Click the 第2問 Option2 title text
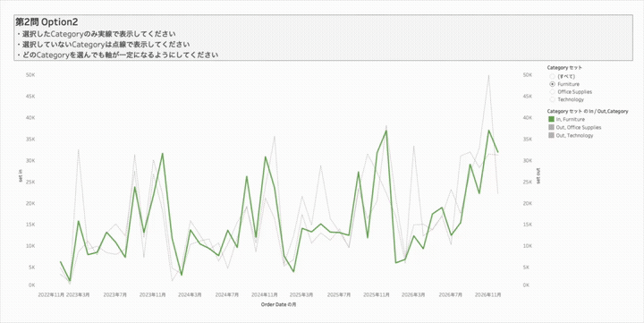Image resolution: width=644 pixels, height=323 pixels. [47, 22]
